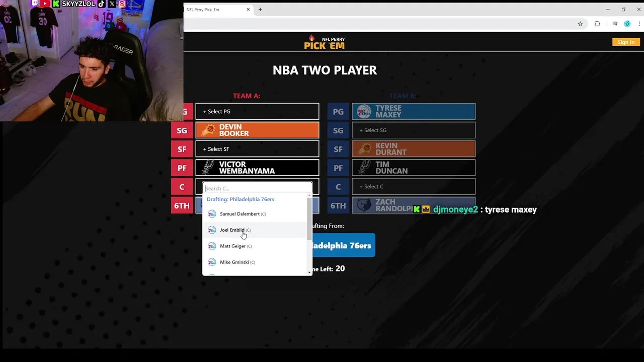Click the Suns logo on Devin Booker
This screenshot has height=362, width=644.
(209, 130)
